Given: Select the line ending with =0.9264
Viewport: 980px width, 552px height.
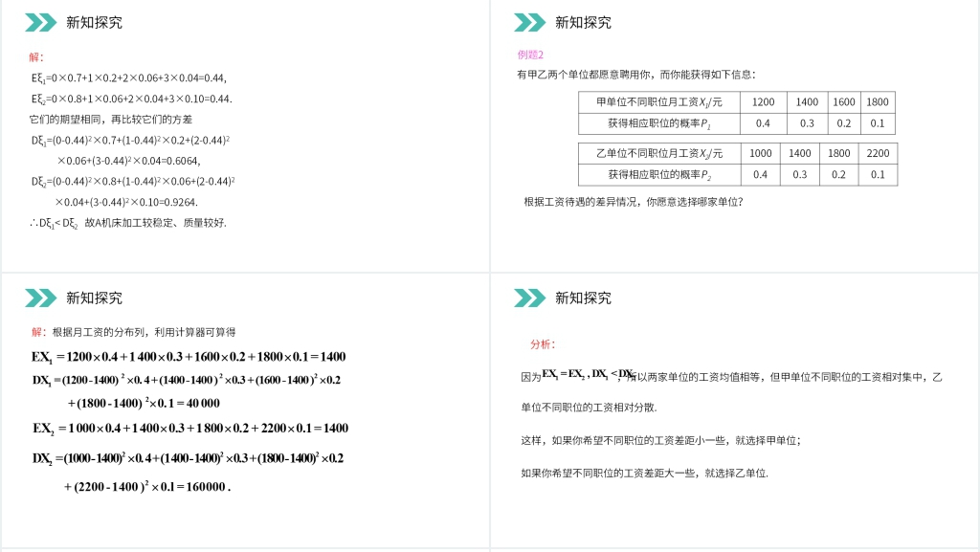Looking at the screenshot, I should [x=127, y=202].
